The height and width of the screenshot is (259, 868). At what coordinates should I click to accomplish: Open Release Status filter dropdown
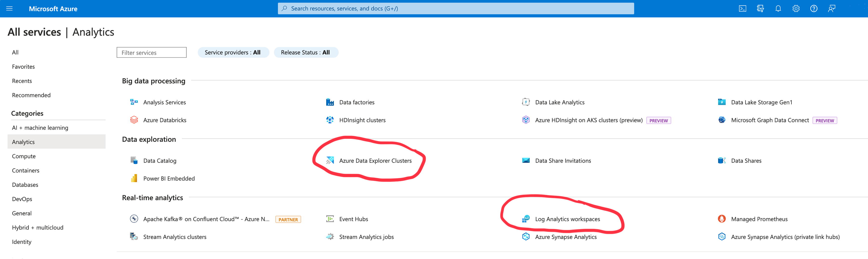pos(306,52)
